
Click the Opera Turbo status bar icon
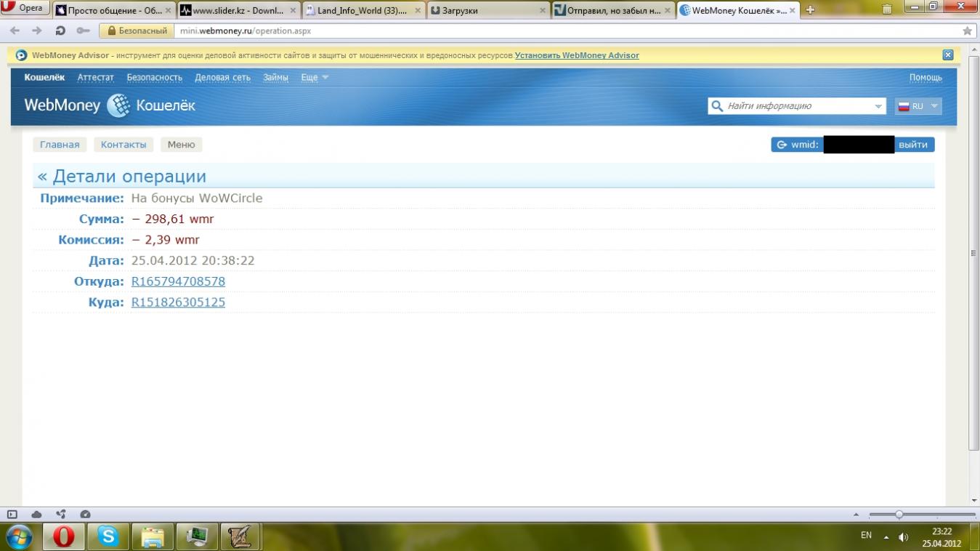[85, 514]
